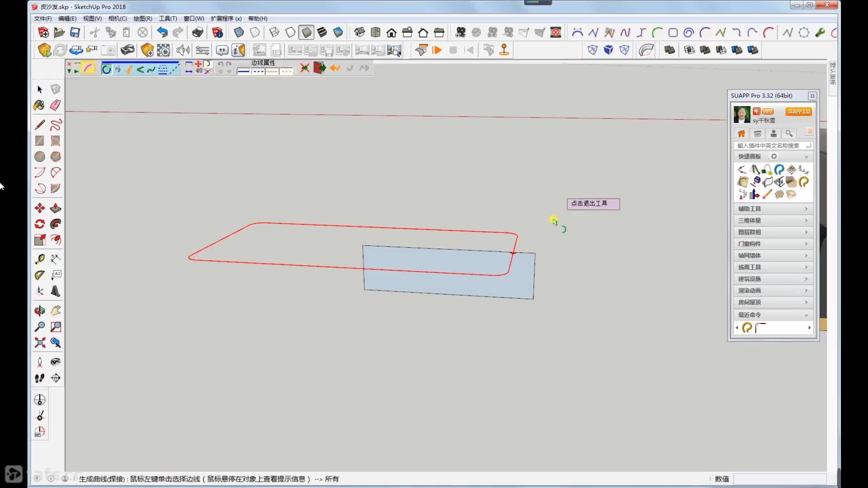Click the Print icon

[198, 33]
